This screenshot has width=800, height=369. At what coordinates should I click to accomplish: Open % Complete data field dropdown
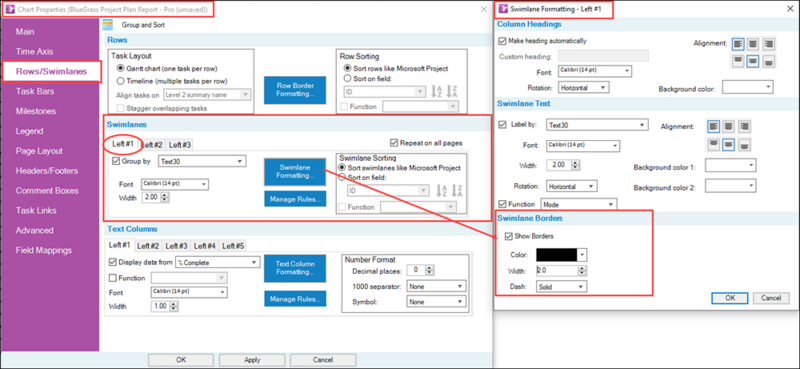click(x=217, y=262)
